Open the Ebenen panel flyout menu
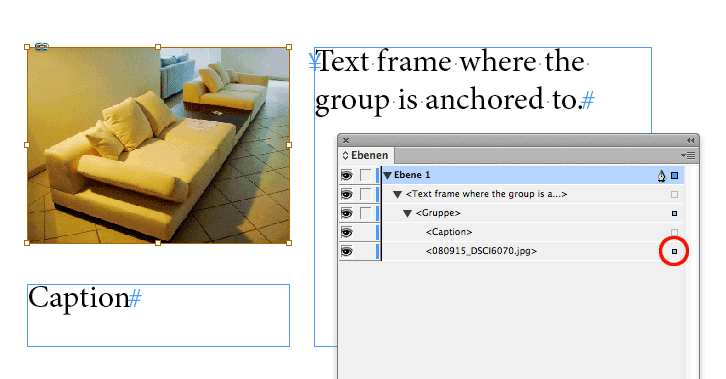This screenshot has width=726, height=379. pyautogui.click(x=688, y=155)
